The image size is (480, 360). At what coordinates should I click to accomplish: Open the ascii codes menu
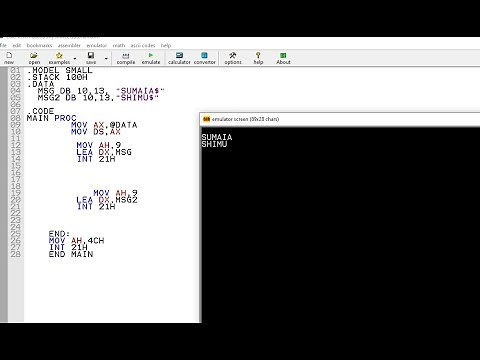click(143, 45)
